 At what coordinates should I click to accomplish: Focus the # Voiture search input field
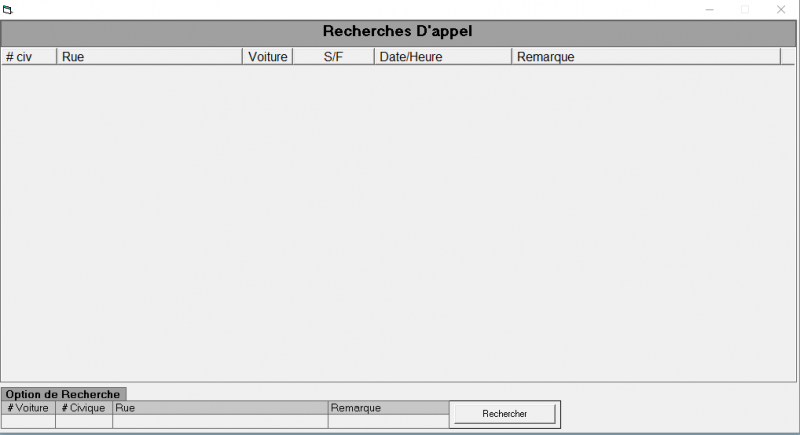pyautogui.click(x=29, y=421)
